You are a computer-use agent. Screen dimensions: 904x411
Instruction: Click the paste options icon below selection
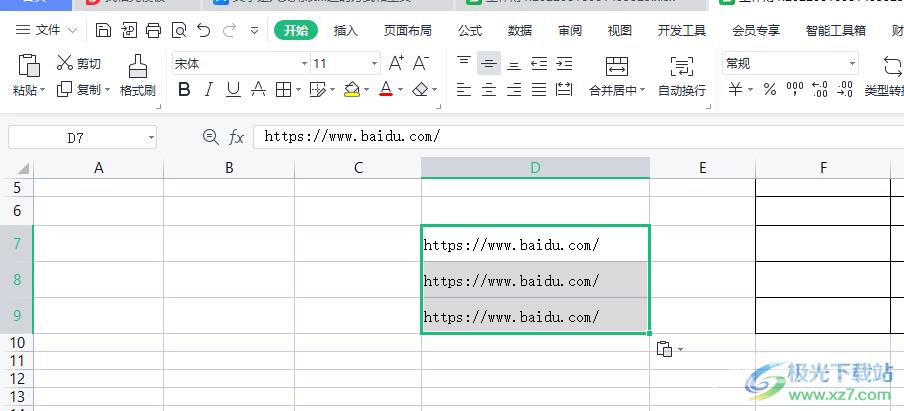[x=665, y=349]
